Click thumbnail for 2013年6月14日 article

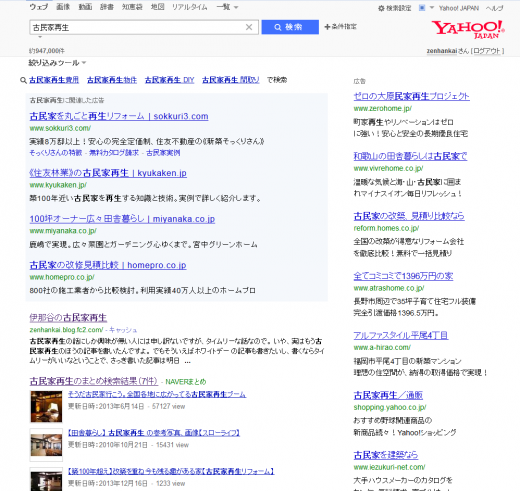click(46, 407)
